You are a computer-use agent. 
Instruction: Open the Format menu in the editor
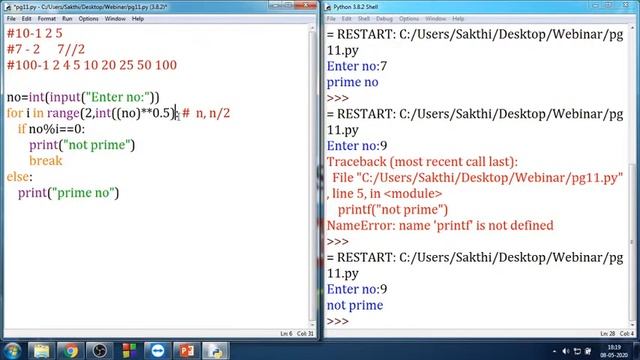click(x=47, y=19)
